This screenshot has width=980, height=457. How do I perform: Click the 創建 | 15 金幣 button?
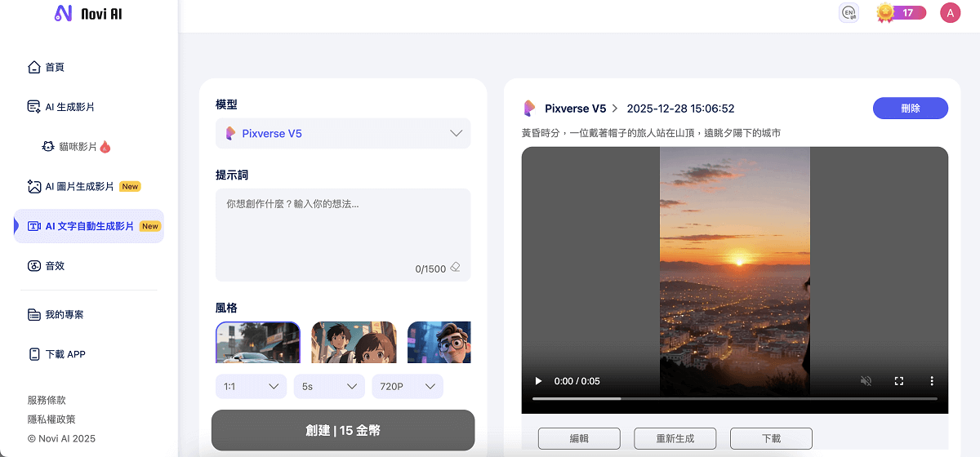(343, 430)
